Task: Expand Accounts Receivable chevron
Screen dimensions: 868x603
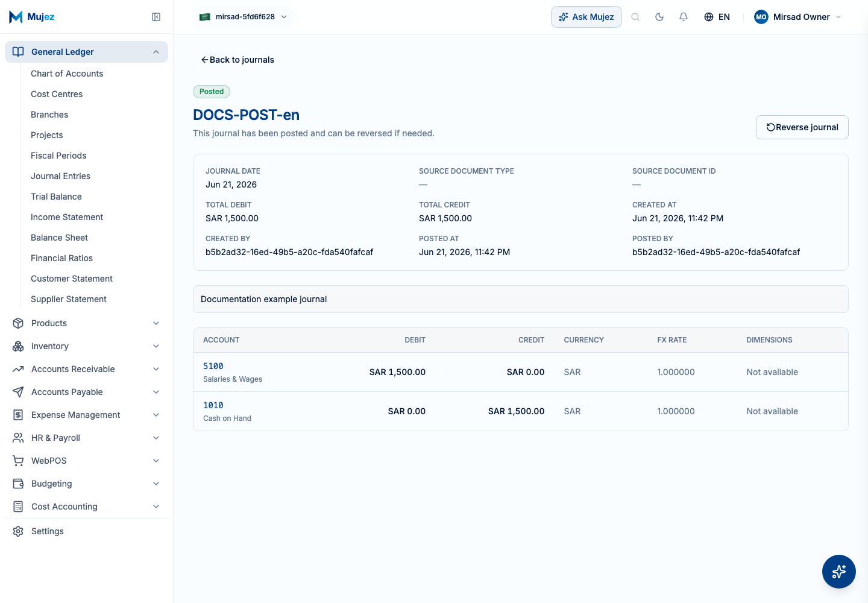Action: click(156, 369)
